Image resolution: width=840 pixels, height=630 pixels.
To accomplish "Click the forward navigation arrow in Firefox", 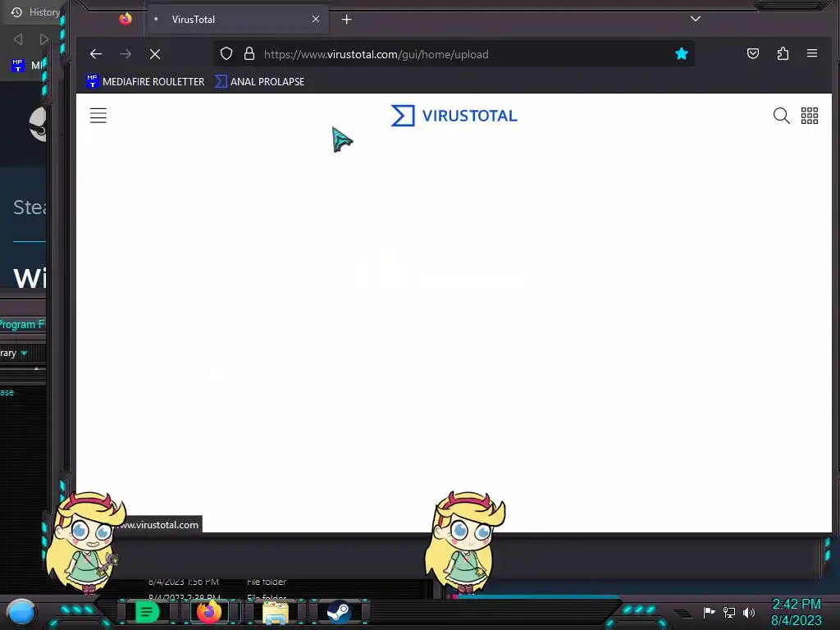I will 126,54.
